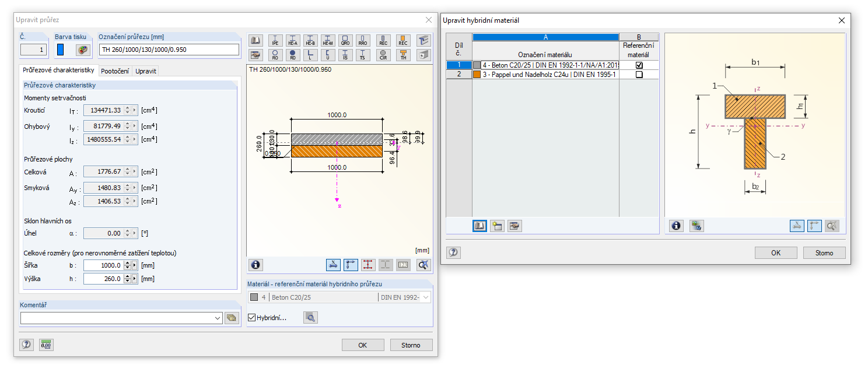Image resolution: width=868 pixels, height=372 pixels.
Task: Open the units 0.00 settings icon
Action: pyautogui.click(x=46, y=345)
